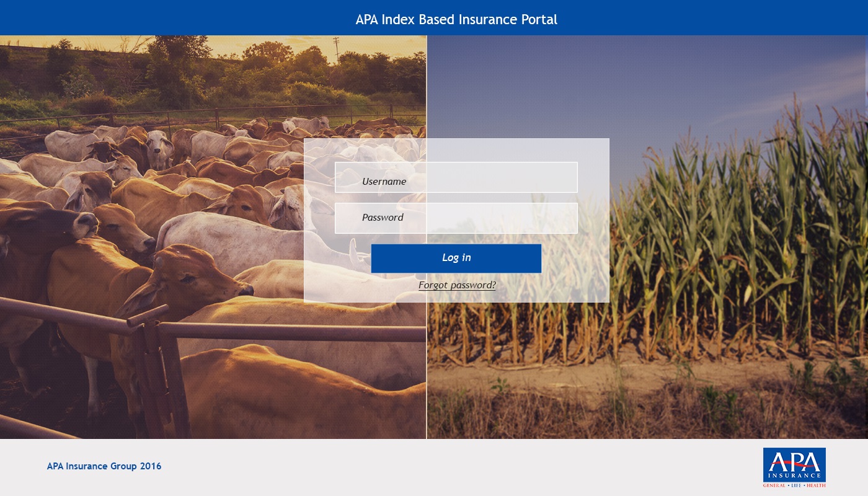
Task: Select the Username placeholder text
Action: [x=384, y=182]
